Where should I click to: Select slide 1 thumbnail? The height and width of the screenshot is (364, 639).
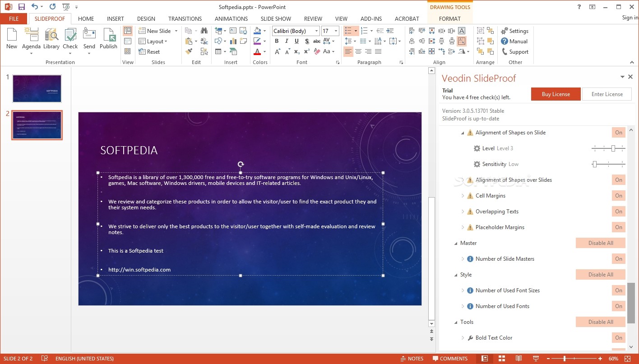click(37, 89)
